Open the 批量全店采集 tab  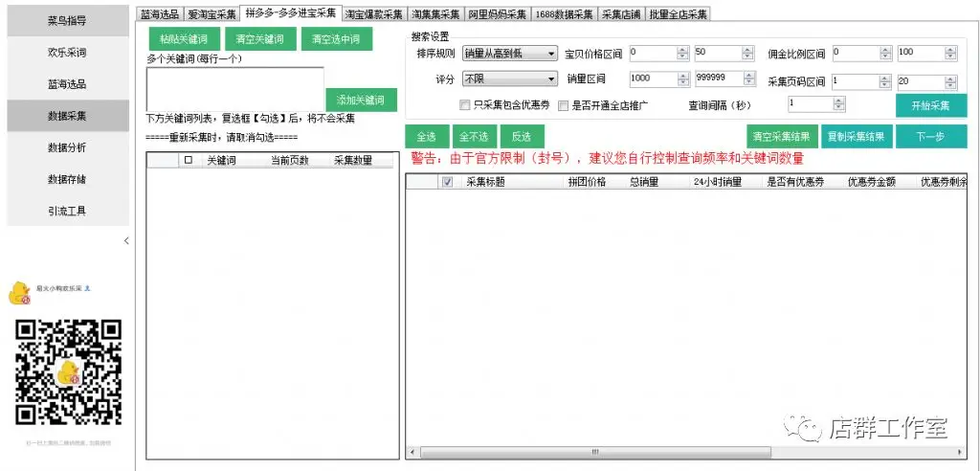tap(678, 14)
